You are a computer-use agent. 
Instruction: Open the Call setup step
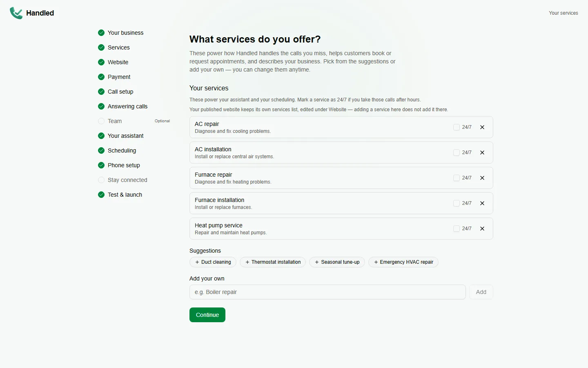pyautogui.click(x=120, y=92)
